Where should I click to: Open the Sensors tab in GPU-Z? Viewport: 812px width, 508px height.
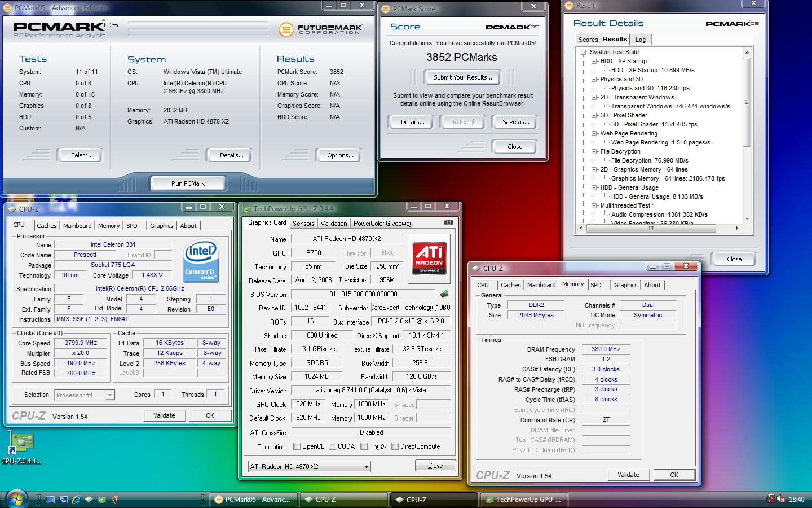point(303,224)
